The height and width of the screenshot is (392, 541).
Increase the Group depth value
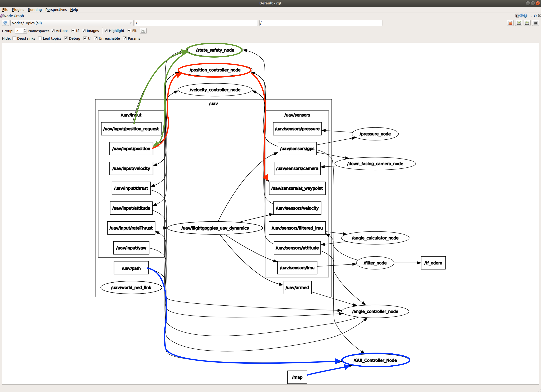pos(25,30)
